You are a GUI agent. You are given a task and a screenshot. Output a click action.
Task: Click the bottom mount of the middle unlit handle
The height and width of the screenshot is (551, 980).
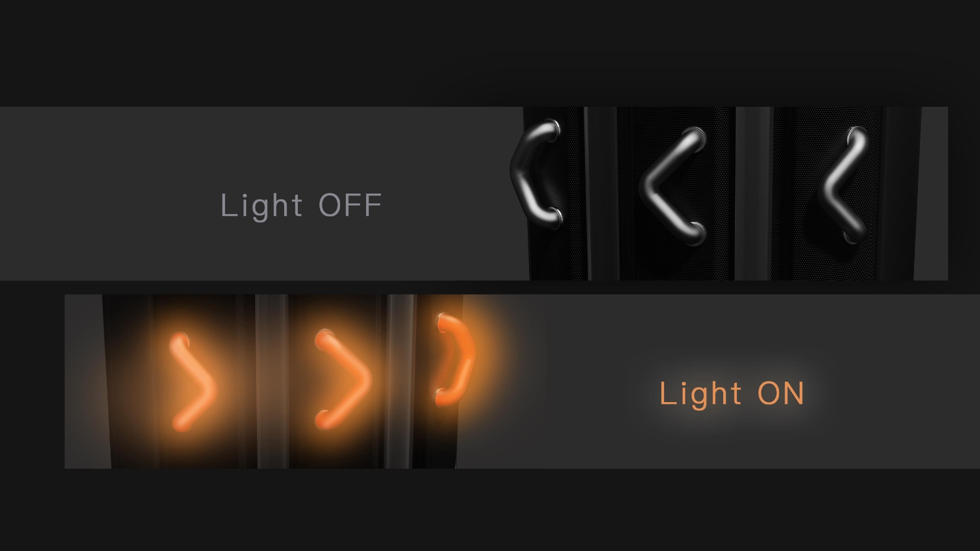click(x=696, y=234)
